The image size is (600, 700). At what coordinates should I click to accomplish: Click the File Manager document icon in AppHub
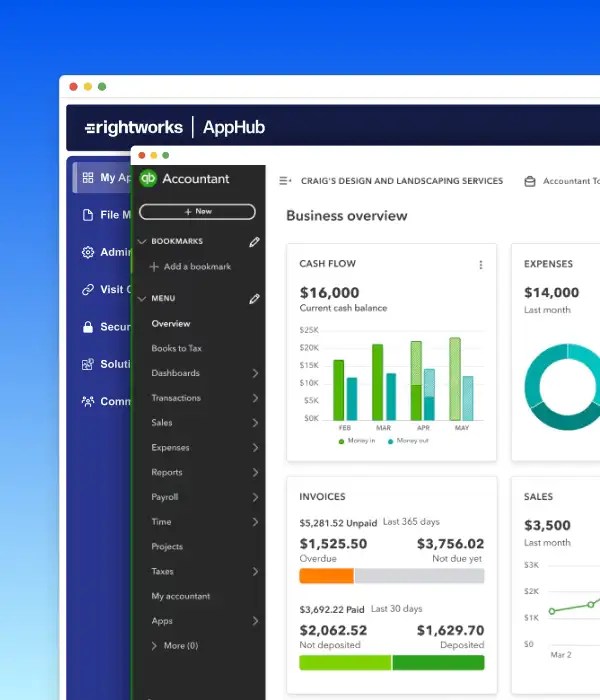(88, 215)
